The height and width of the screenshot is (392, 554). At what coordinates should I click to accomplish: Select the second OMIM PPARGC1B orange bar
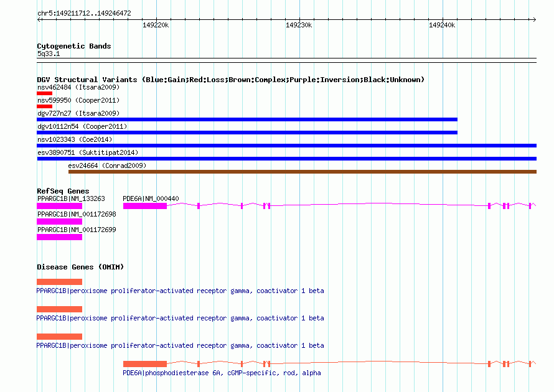pyautogui.click(x=59, y=309)
